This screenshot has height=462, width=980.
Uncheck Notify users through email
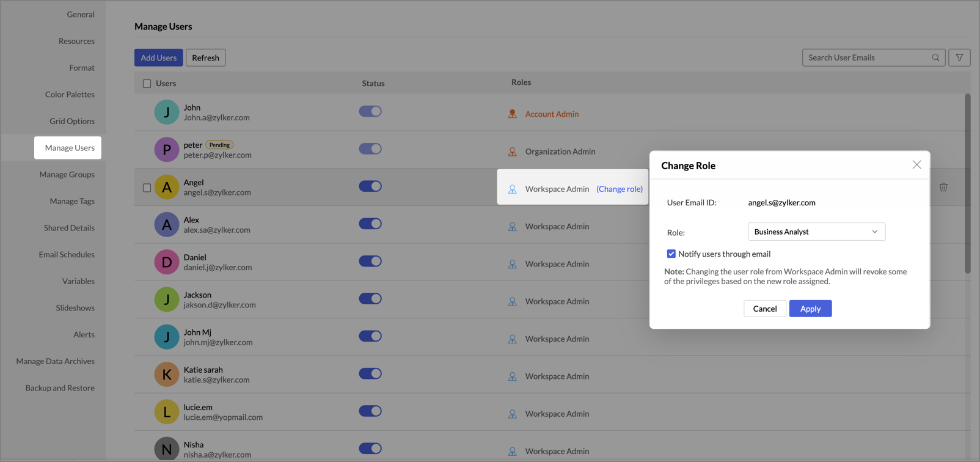pos(671,254)
